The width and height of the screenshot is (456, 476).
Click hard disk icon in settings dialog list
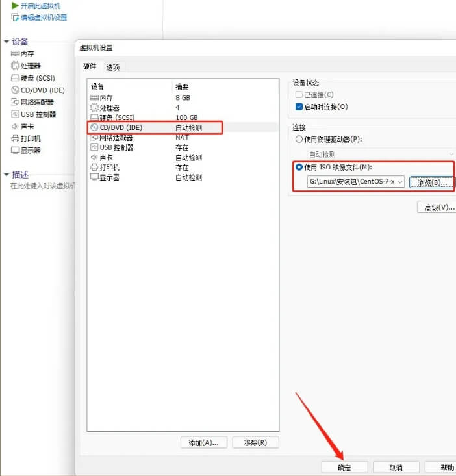(x=94, y=117)
